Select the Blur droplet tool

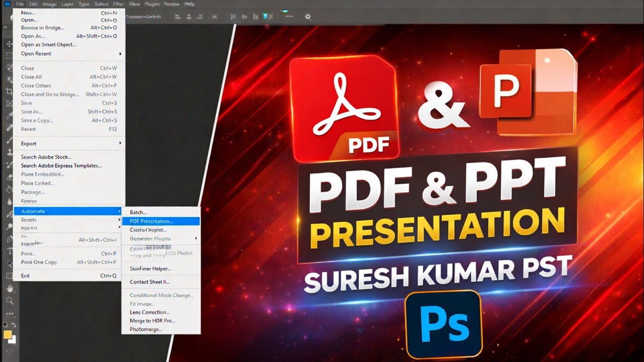[9, 202]
